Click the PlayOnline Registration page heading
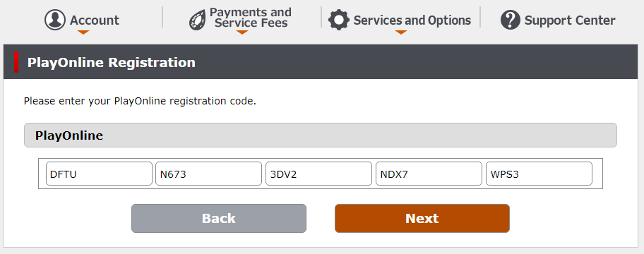The image size is (644, 254). coord(112,62)
